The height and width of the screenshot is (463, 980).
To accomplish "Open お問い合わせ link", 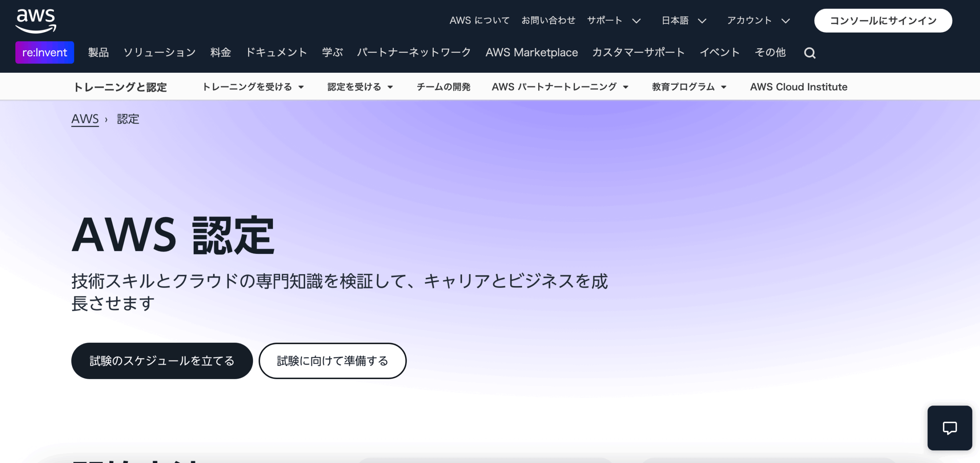I will 548,20.
